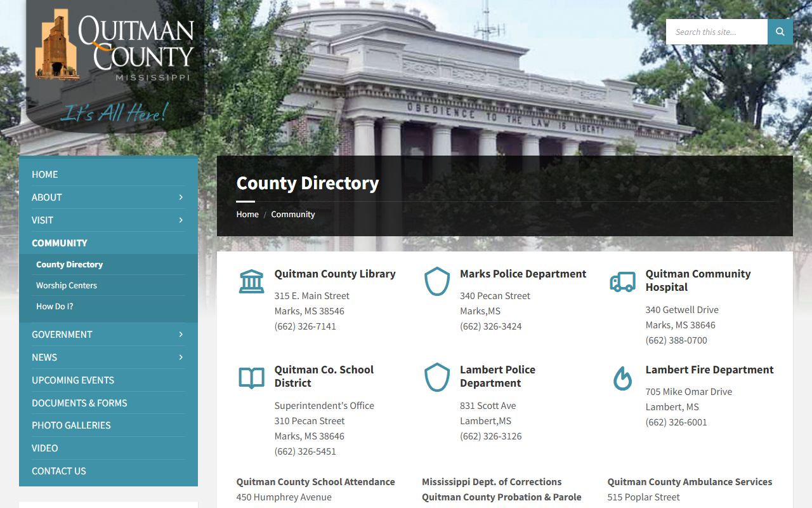The width and height of the screenshot is (812, 508).
Task: Click the Quitman Co. School District heading
Action: click(324, 377)
